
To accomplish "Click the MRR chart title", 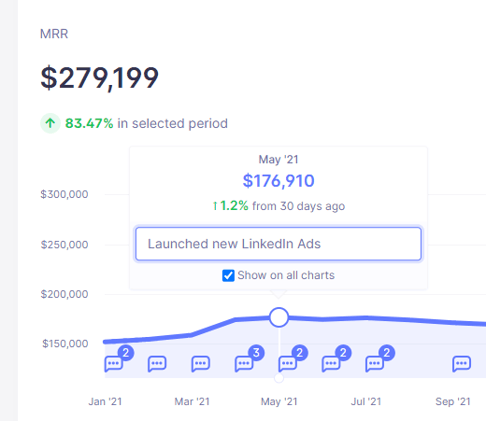I will click(54, 34).
